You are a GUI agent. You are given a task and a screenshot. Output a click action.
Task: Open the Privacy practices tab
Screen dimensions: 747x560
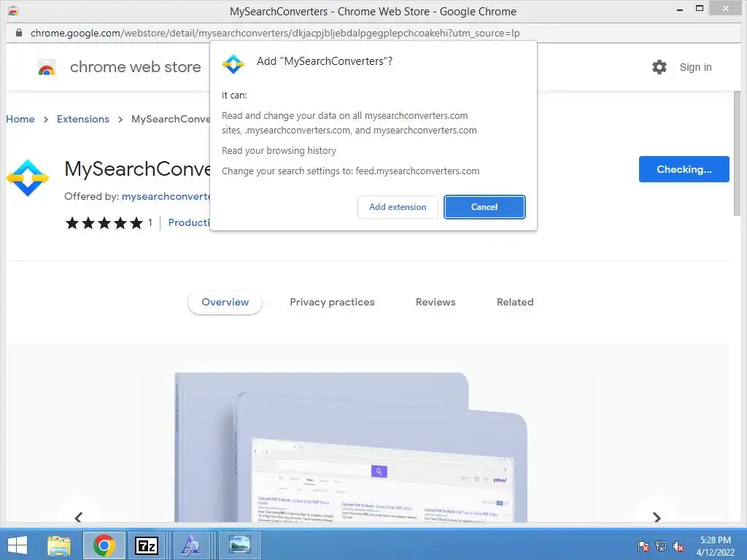tap(332, 303)
